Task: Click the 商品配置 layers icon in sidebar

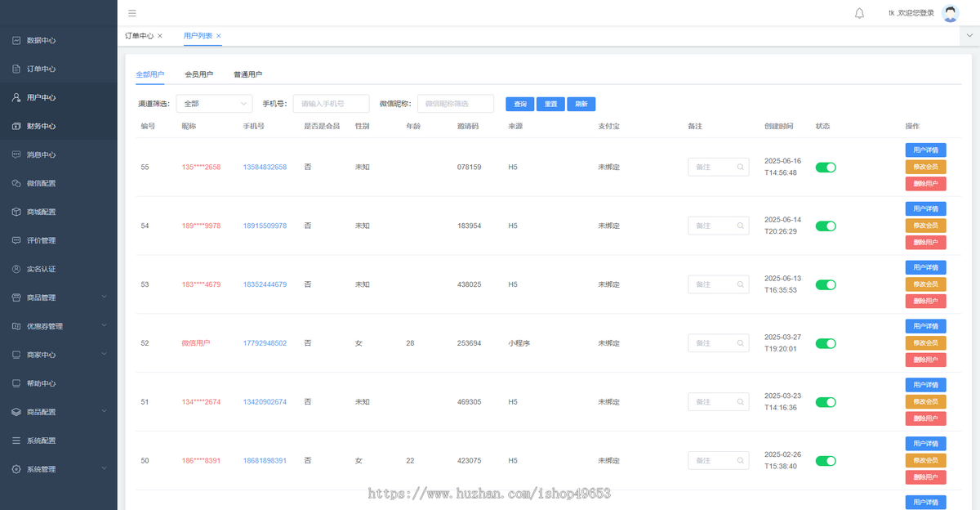Action: point(16,412)
